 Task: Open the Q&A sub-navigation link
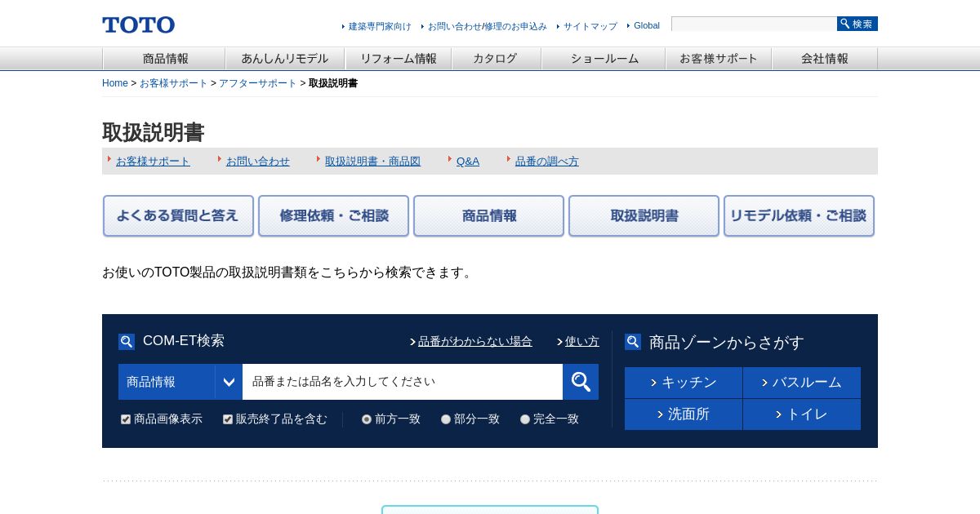(x=468, y=162)
